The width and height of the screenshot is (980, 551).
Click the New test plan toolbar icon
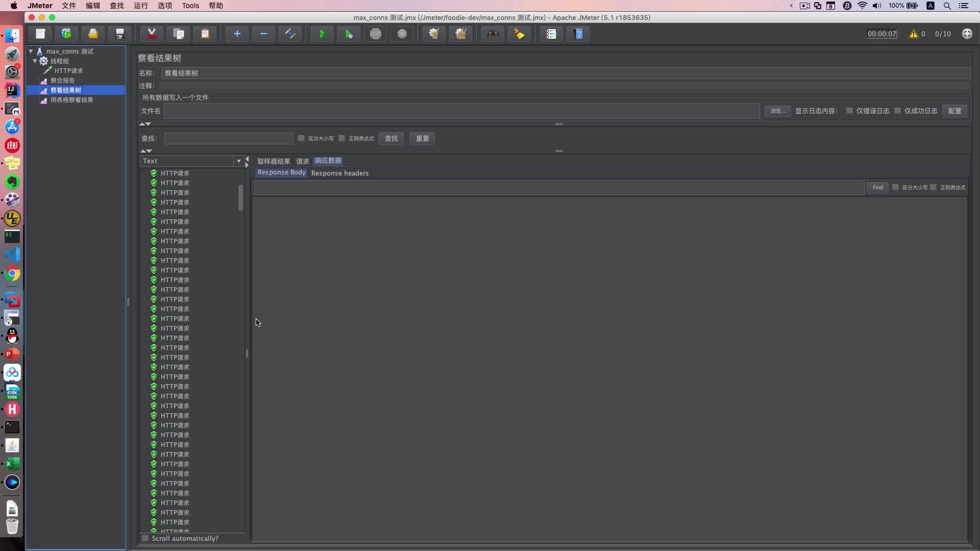[x=40, y=34]
